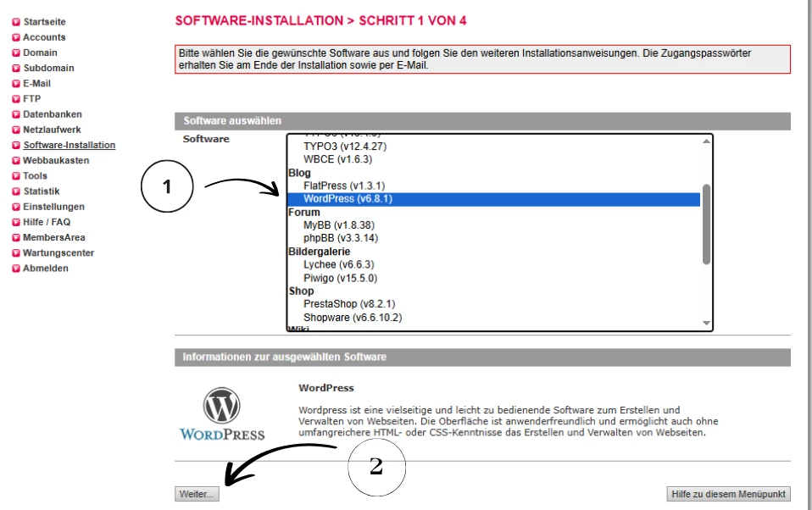The image size is (812, 510).
Task: Click the red arrow icon beside Wartungscenter
Action: pos(16,253)
